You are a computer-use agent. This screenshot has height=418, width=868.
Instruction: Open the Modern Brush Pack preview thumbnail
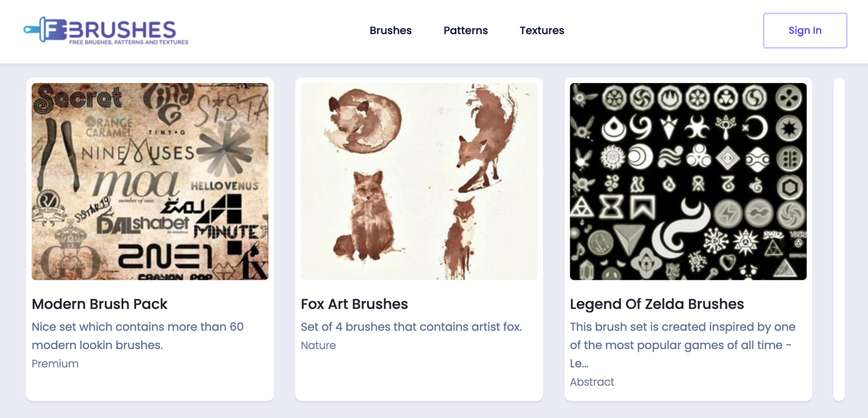coord(150,181)
